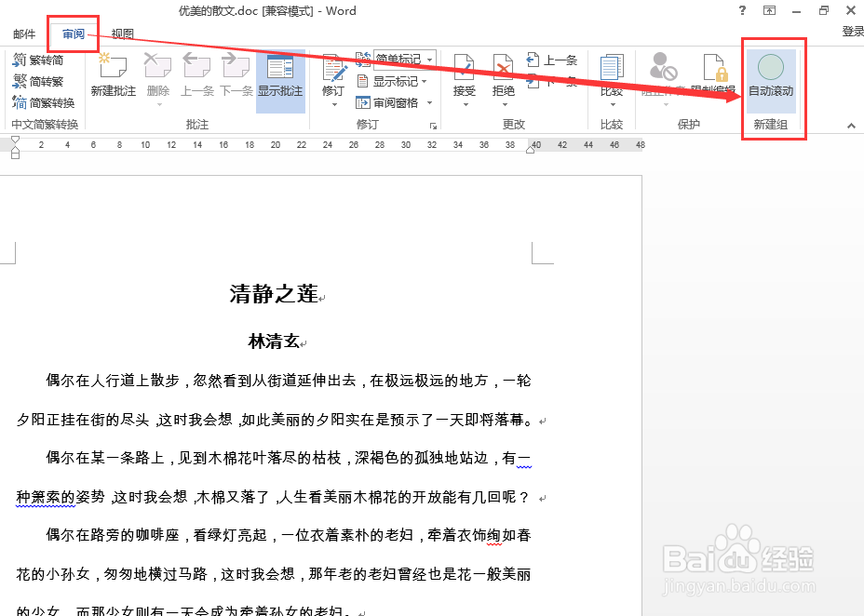The width and height of the screenshot is (864, 616).
Task: Toggle track changes with 修订 icon
Action: pyautogui.click(x=334, y=68)
